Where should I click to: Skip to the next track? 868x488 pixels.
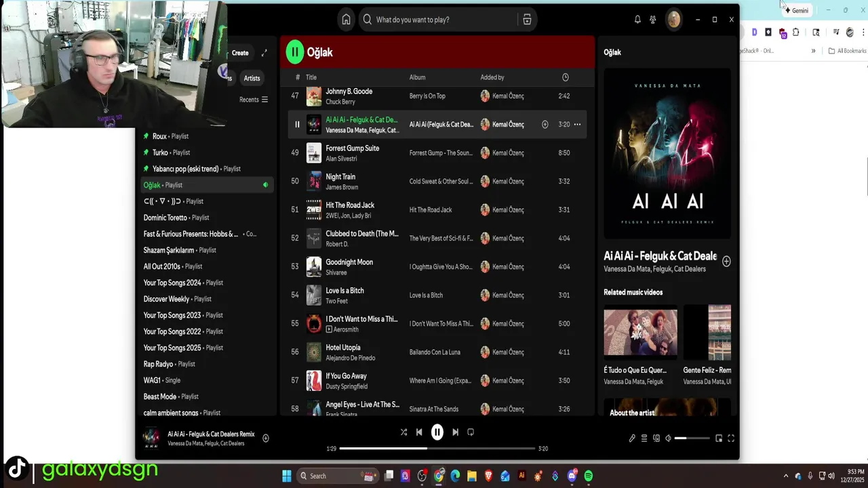pos(455,432)
